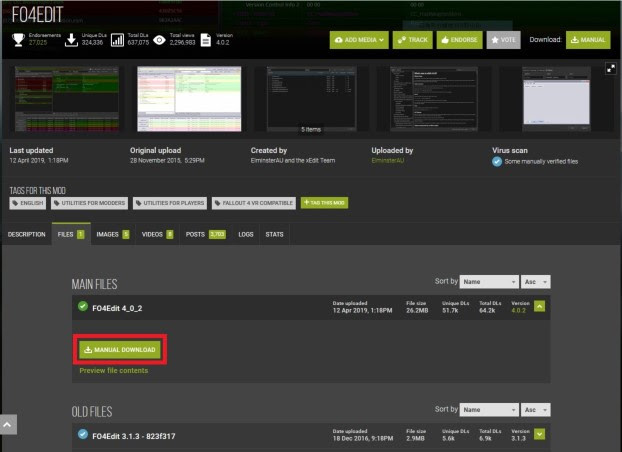Select the Utilities for Players tag
622x452 pixels.
(170, 203)
